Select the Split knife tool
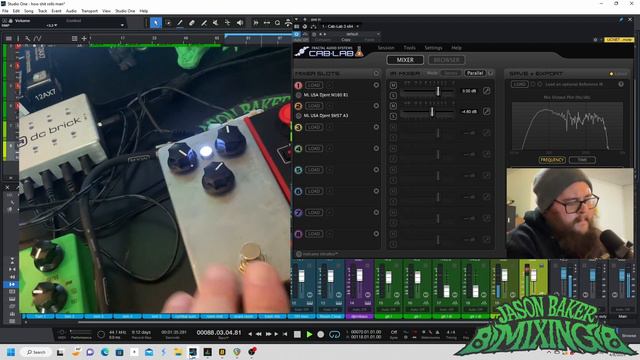Viewport: 640px width, 360px height. coord(204,23)
